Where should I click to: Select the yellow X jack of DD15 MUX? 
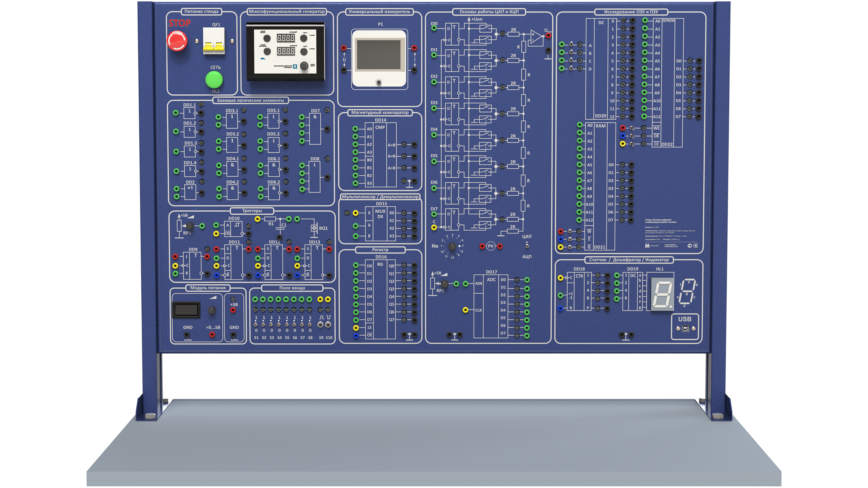[x=356, y=213]
